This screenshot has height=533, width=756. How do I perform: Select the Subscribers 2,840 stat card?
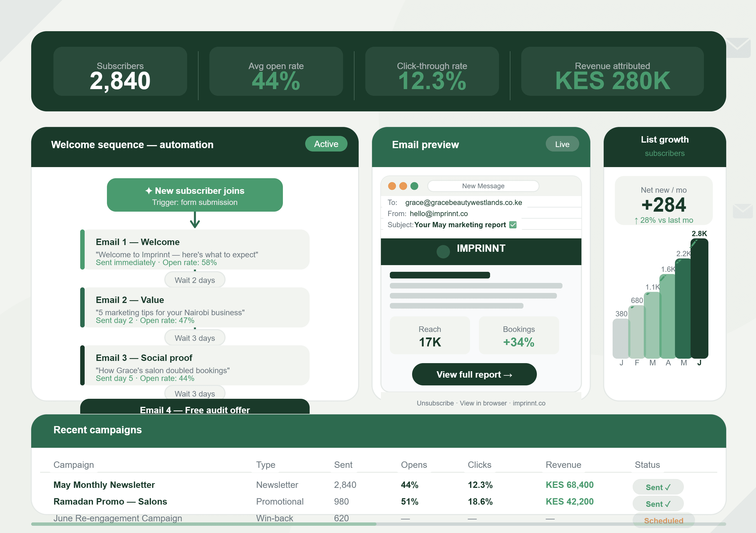[x=120, y=72]
